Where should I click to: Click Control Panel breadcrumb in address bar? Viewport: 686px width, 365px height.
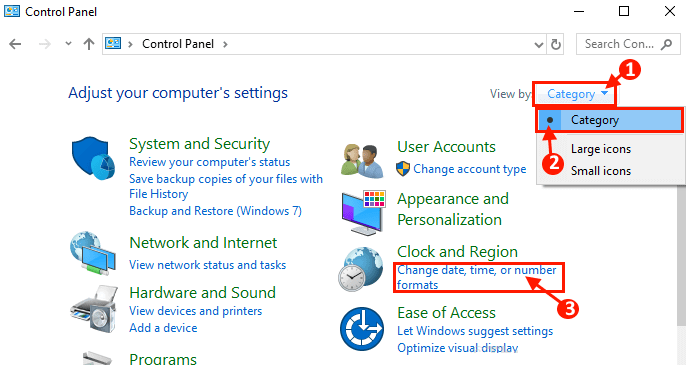pyautogui.click(x=178, y=44)
